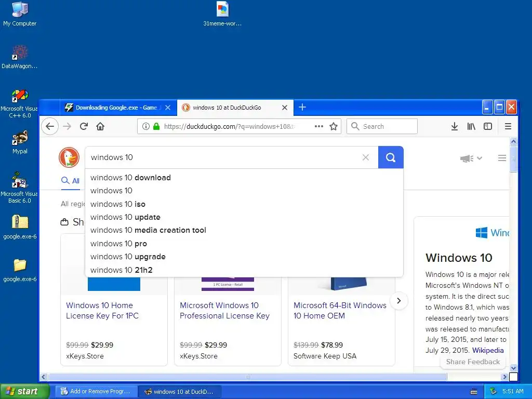
Task: Open My Computer desktop icon
Action: click(20, 14)
